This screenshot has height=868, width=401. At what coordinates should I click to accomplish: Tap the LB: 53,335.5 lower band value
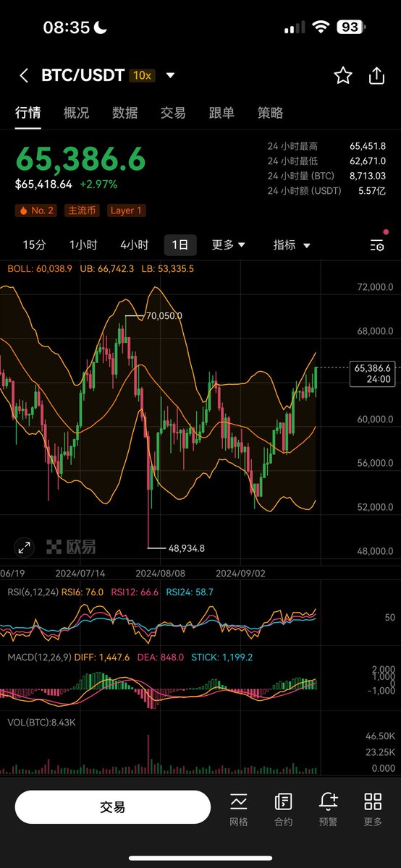[x=167, y=268]
